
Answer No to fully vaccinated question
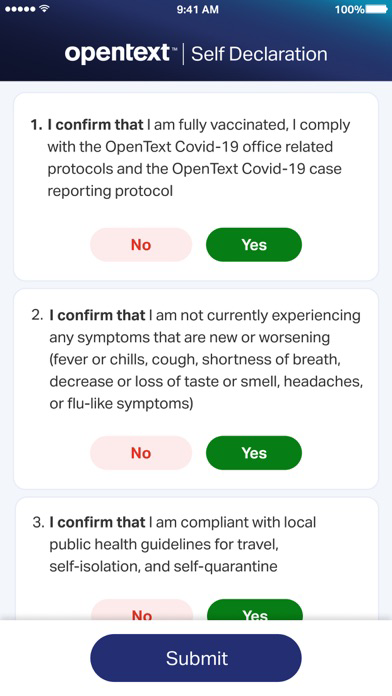[x=141, y=245]
